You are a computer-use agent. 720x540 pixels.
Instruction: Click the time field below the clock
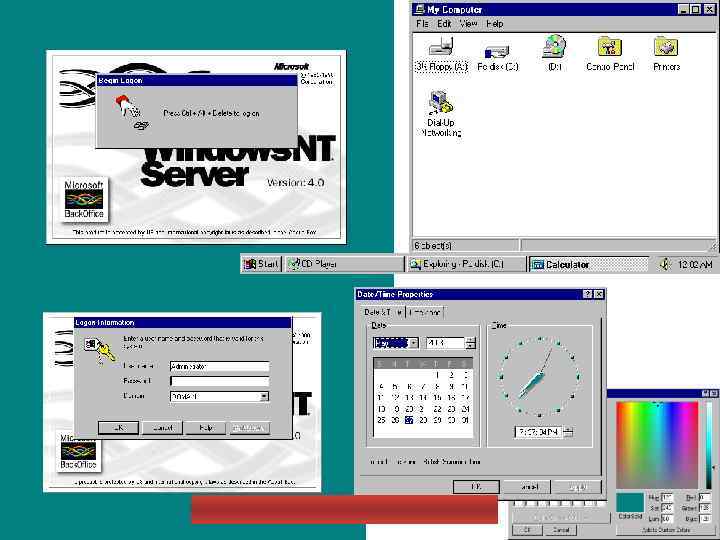tap(539, 432)
